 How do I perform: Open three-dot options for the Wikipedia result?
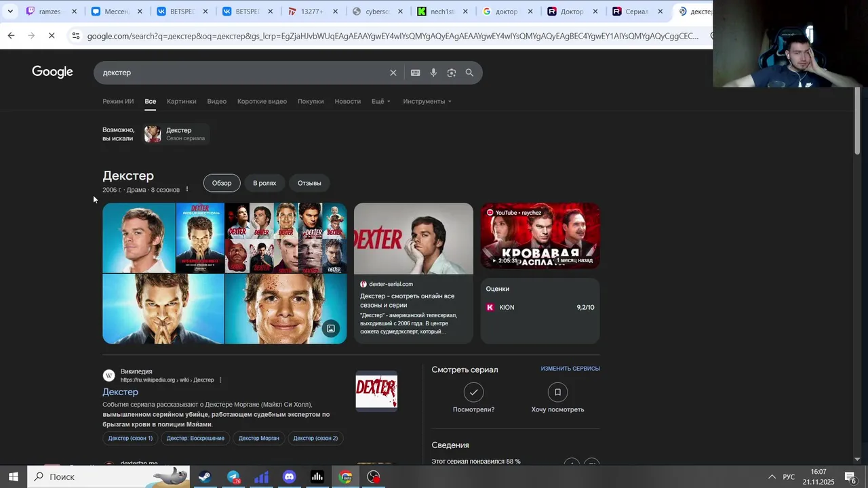tap(220, 380)
